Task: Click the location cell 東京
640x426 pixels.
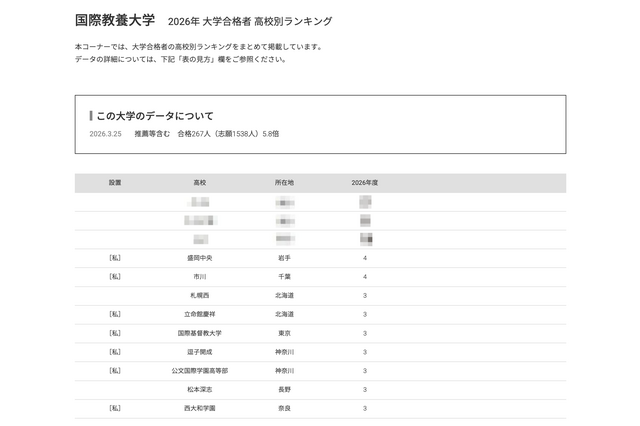Action: (x=284, y=333)
